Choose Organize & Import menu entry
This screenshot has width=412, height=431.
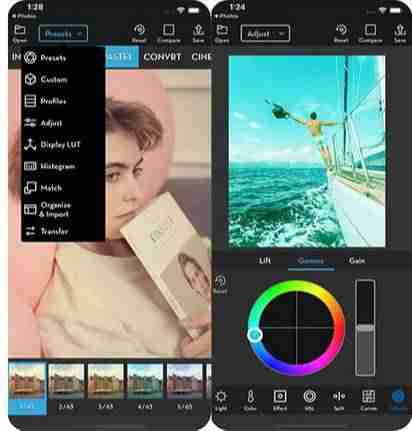point(47,210)
